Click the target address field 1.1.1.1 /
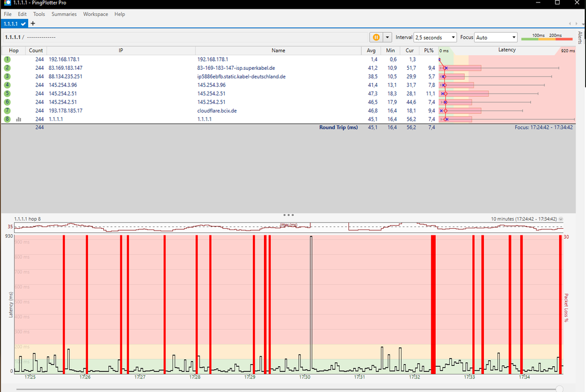The image size is (586, 392). [x=185, y=38]
